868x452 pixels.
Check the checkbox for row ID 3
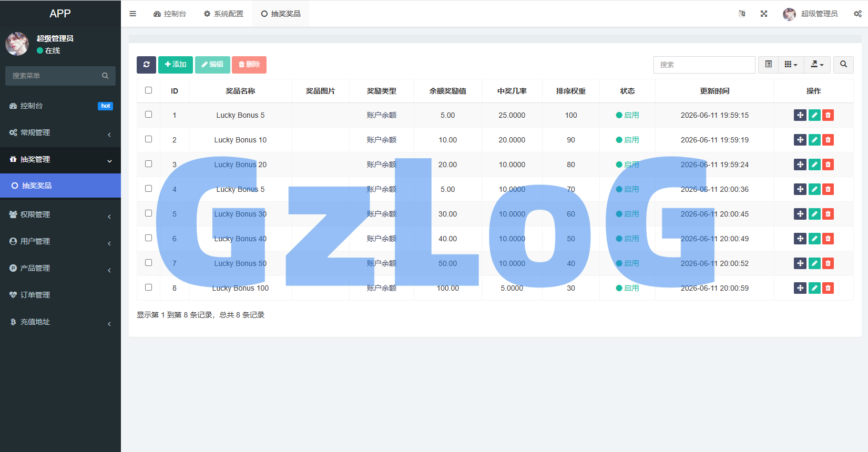[149, 164]
